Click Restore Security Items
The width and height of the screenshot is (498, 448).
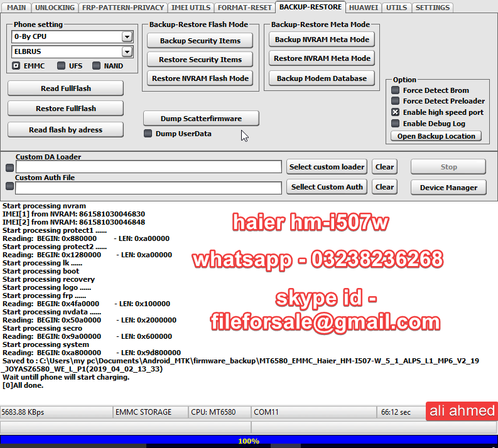[x=200, y=60]
